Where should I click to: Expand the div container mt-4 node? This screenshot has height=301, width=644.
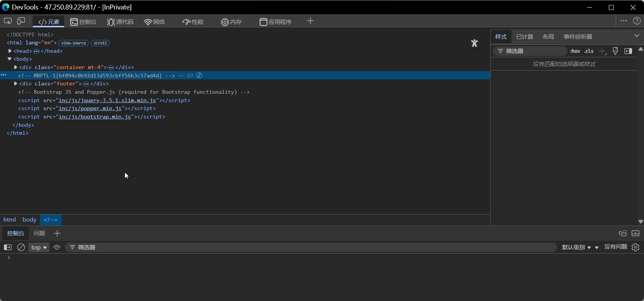coord(16,67)
